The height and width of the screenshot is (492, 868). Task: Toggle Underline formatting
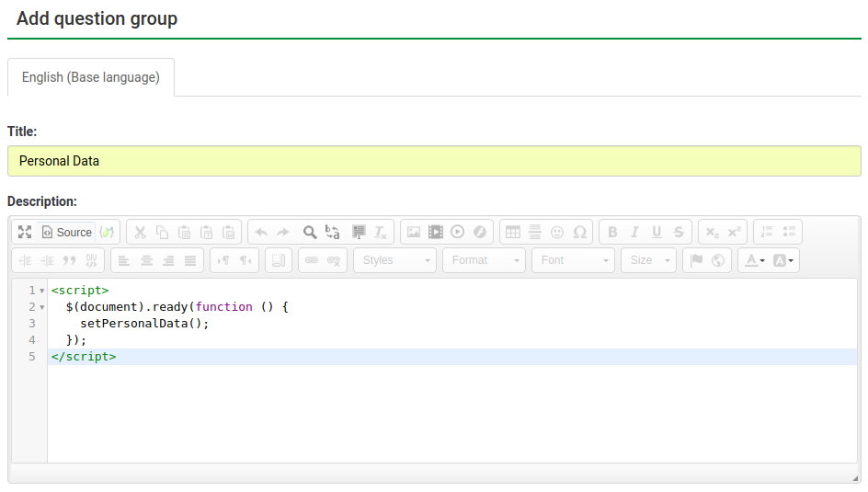pyautogui.click(x=657, y=232)
